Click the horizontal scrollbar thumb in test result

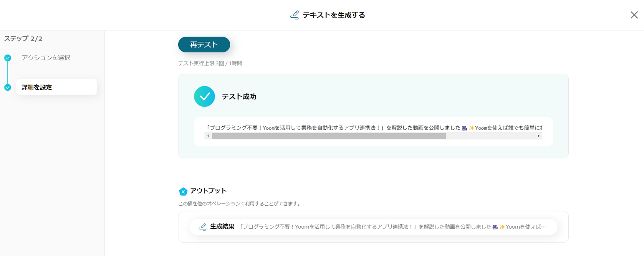pyautogui.click(x=329, y=136)
